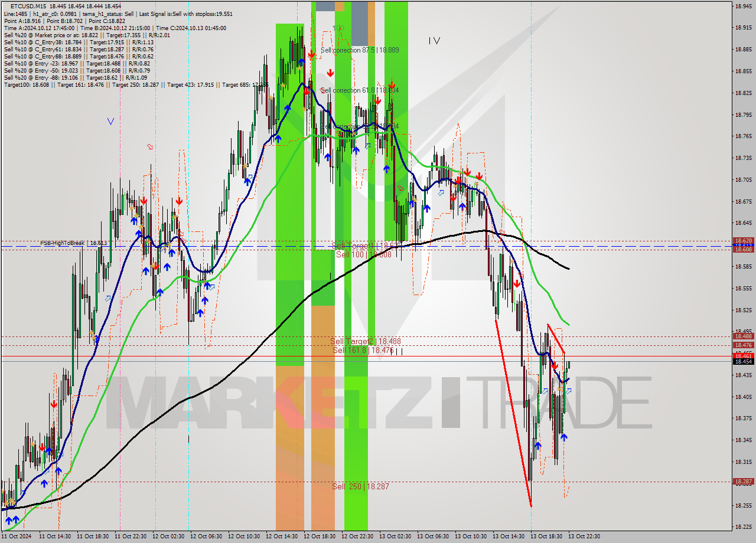Click the black 'I V' wave label
The image size is (756, 543).
pyautogui.click(x=435, y=41)
